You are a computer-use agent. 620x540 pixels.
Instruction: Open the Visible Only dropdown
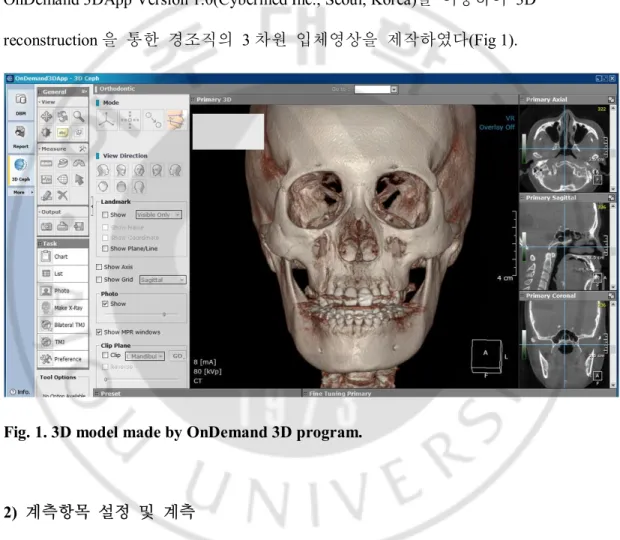coord(159,215)
